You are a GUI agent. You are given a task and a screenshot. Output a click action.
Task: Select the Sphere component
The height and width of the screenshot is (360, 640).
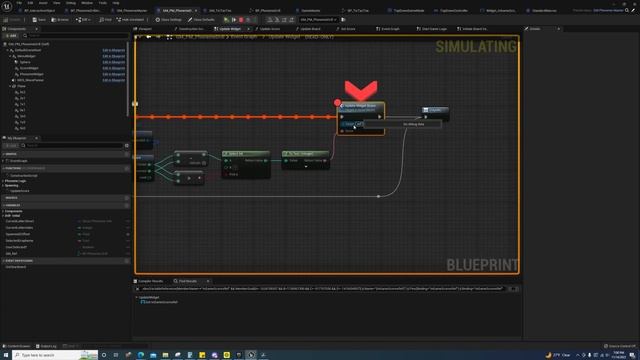(x=25, y=62)
